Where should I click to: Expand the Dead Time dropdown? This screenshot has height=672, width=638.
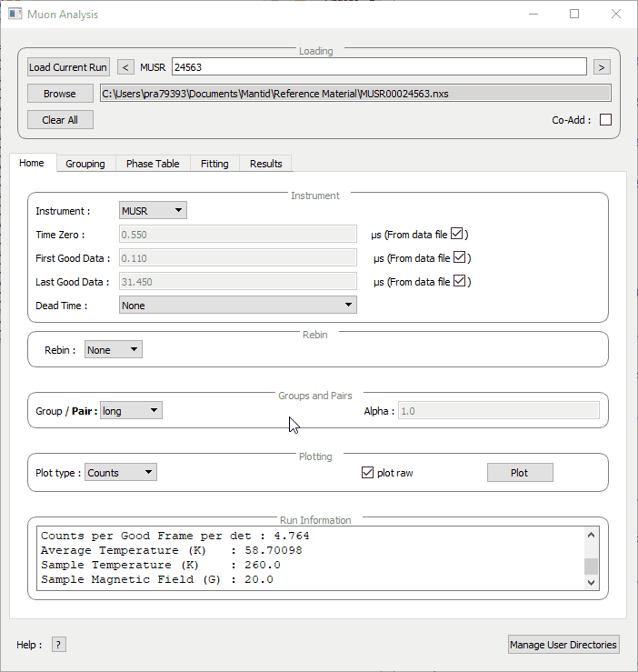point(237,306)
